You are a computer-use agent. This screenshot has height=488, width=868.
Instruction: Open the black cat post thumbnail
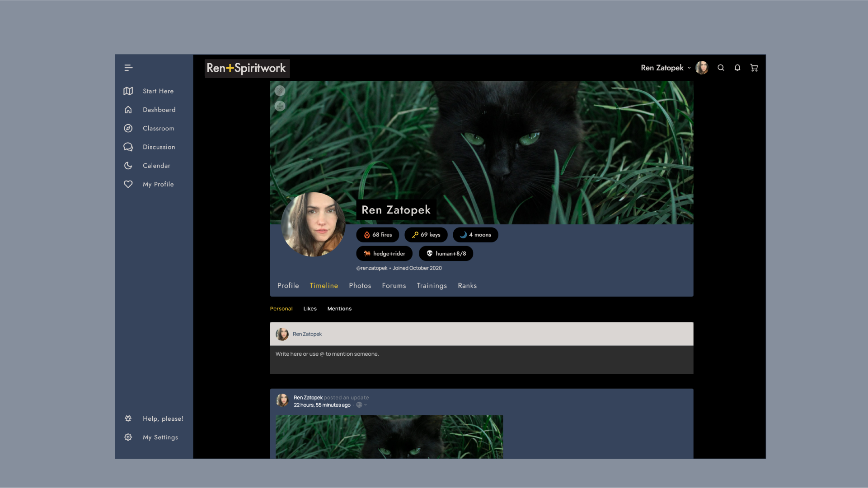pos(389,437)
